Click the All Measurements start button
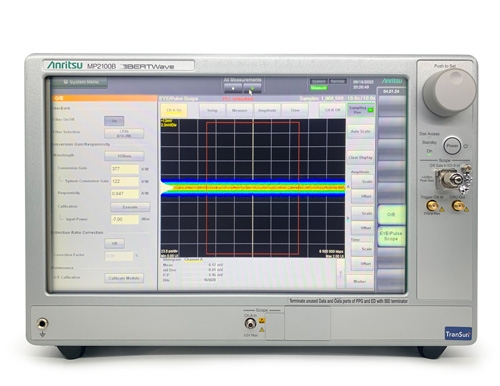 pyautogui.click(x=252, y=89)
